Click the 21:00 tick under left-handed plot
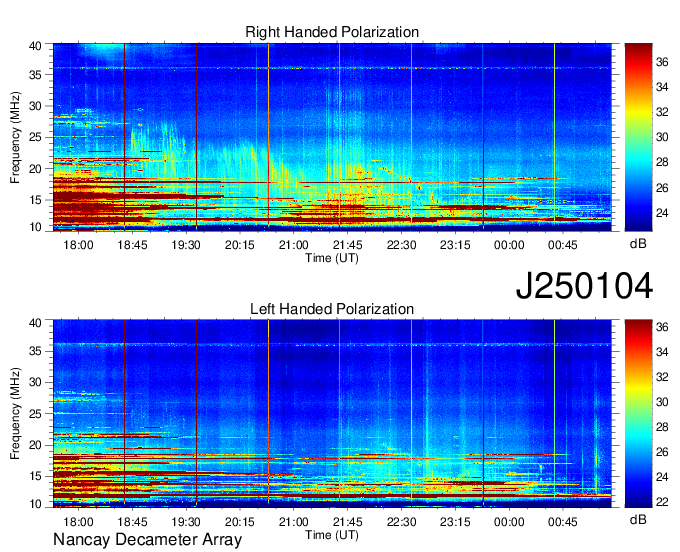The image size is (680, 552). tap(294, 522)
